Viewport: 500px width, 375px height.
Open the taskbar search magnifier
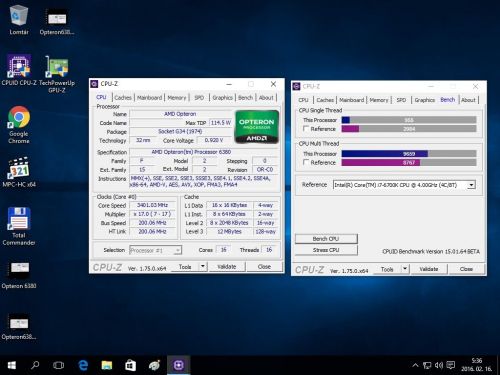pyautogui.click(x=35, y=365)
